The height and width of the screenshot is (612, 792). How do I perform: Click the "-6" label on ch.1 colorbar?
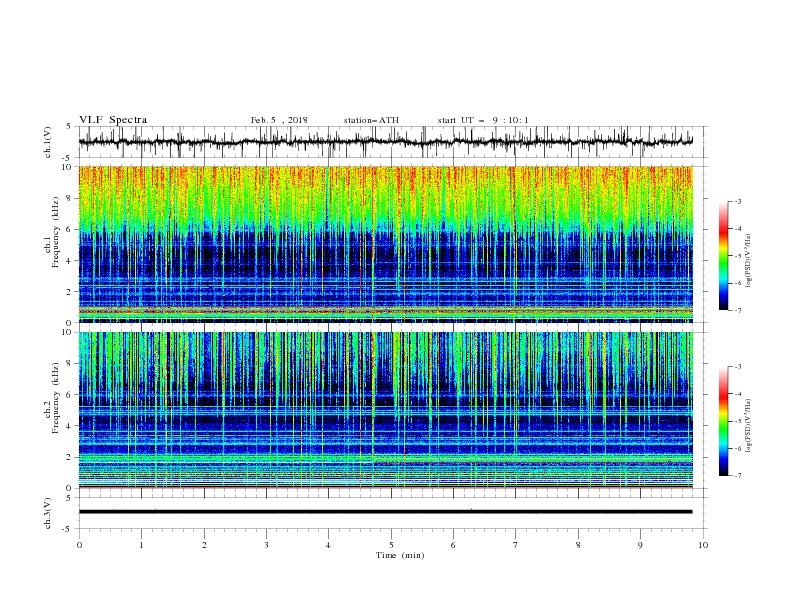737,283
